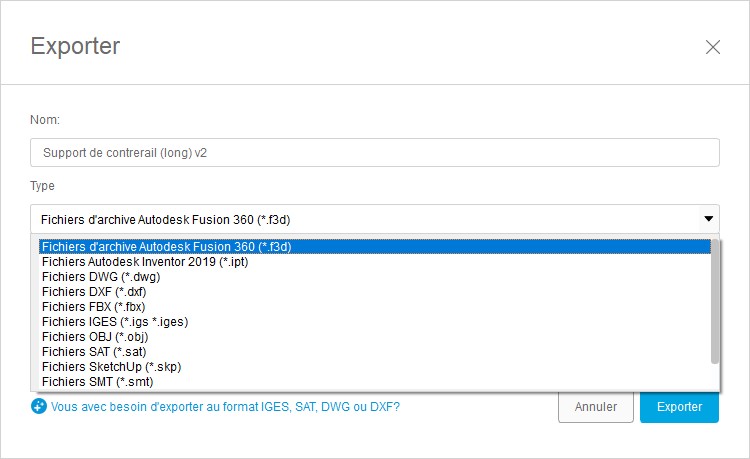Select Fichiers DWG (*.dwg) from list
This screenshot has height=459, width=750.
pos(375,277)
